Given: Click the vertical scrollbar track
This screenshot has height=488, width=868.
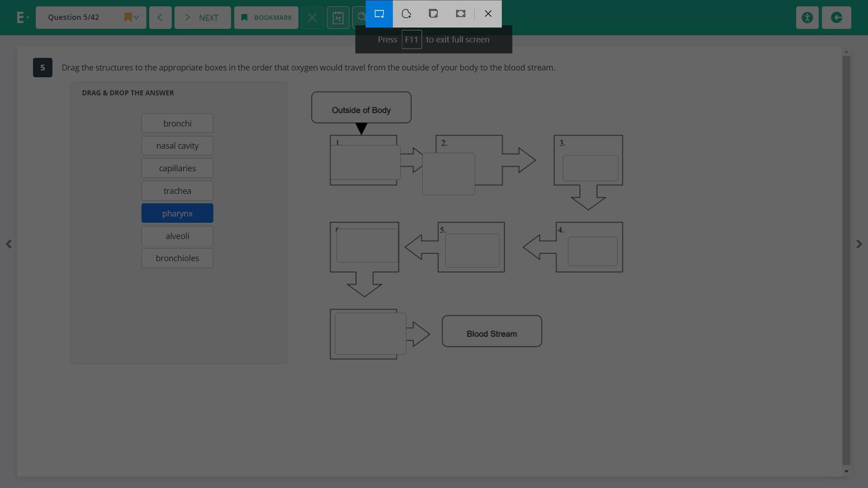Looking at the screenshot, I should tap(846, 260).
